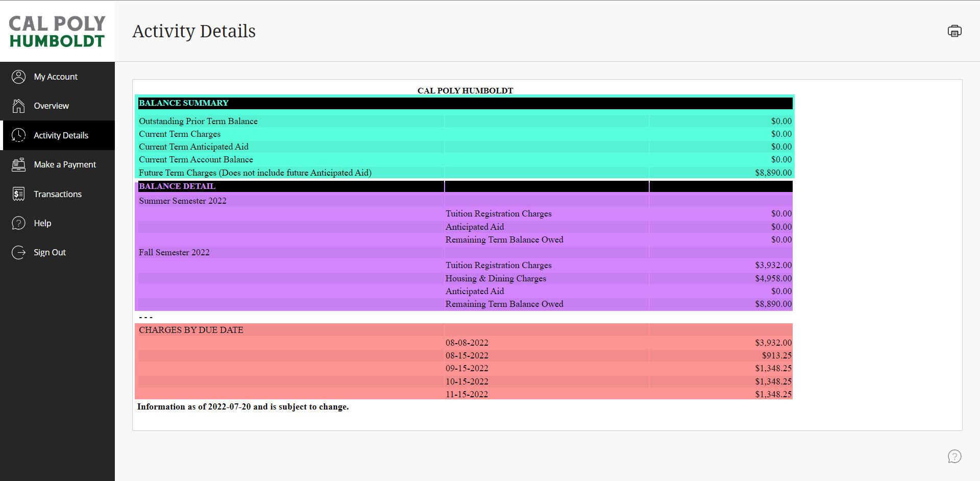Click the Information as of 2022-07-20 note

tap(243, 407)
